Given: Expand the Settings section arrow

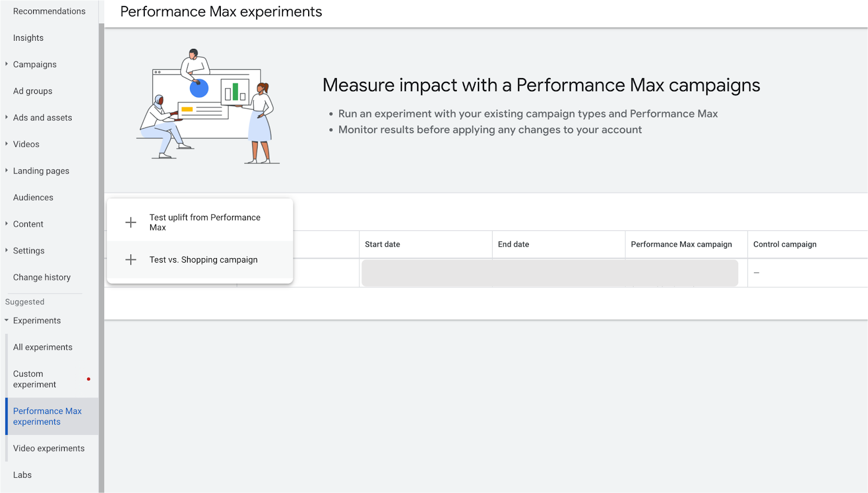Looking at the screenshot, I should point(7,250).
